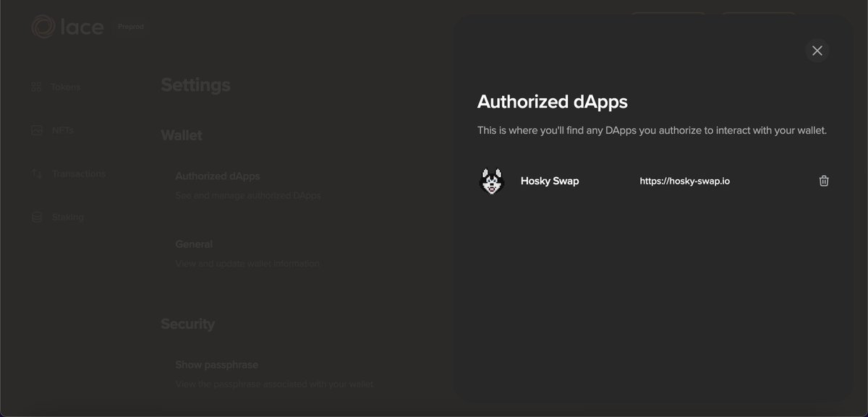
Task: Click the NFTs image icon in sidebar
Action: click(x=36, y=131)
